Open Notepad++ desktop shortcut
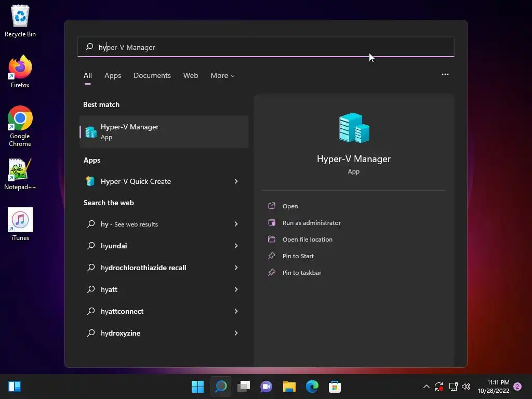The width and height of the screenshot is (532, 399). (20, 174)
